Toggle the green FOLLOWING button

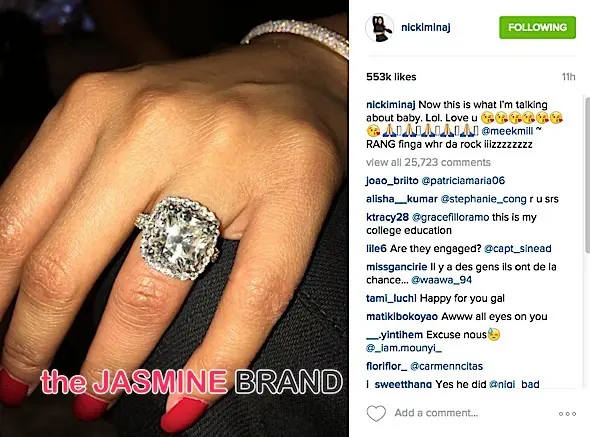coord(537,27)
